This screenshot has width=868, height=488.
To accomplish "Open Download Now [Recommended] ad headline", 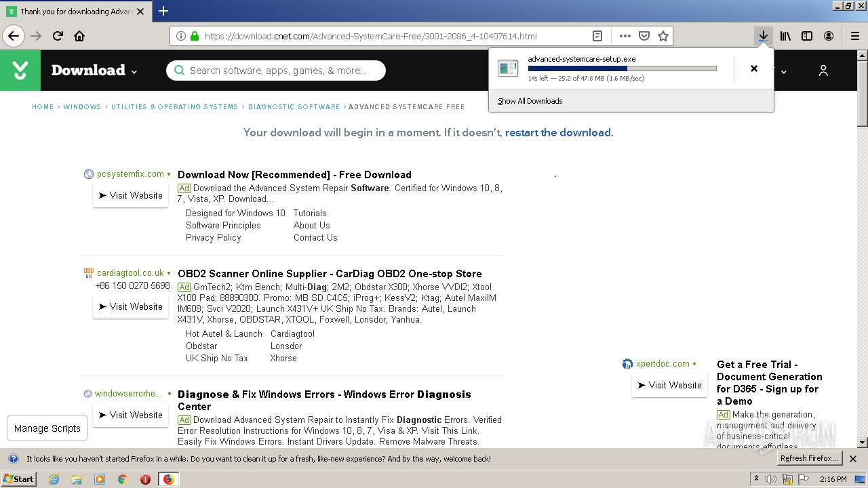I will pyautogui.click(x=294, y=175).
